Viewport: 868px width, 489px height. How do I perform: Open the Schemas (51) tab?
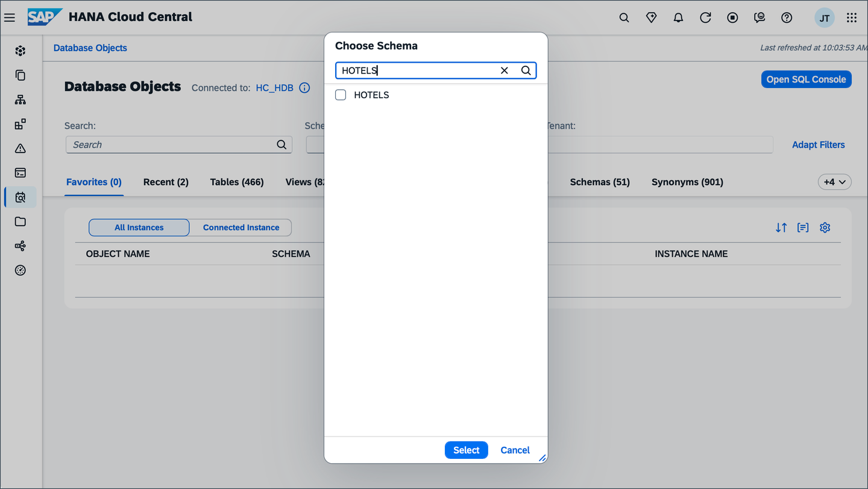coord(600,182)
